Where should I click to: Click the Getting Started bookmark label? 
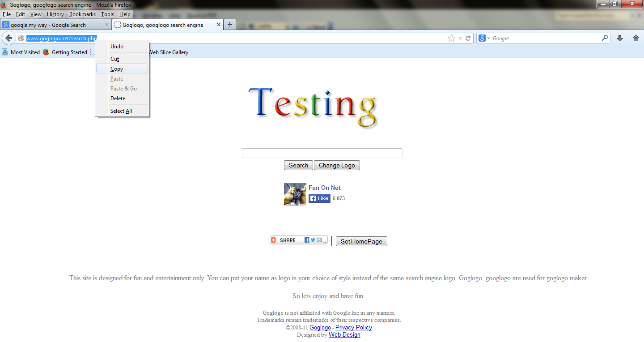69,52
